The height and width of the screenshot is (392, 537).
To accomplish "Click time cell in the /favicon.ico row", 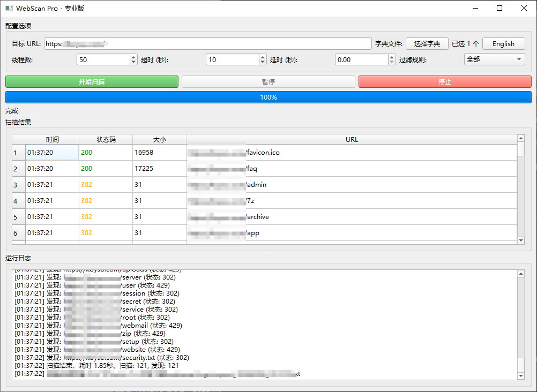I will [x=52, y=152].
